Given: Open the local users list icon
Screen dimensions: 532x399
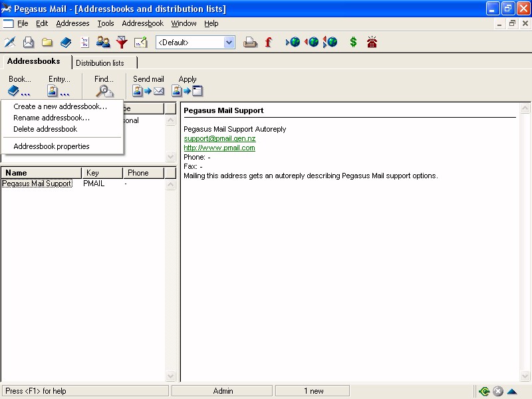Looking at the screenshot, I should [x=103, y=43].
